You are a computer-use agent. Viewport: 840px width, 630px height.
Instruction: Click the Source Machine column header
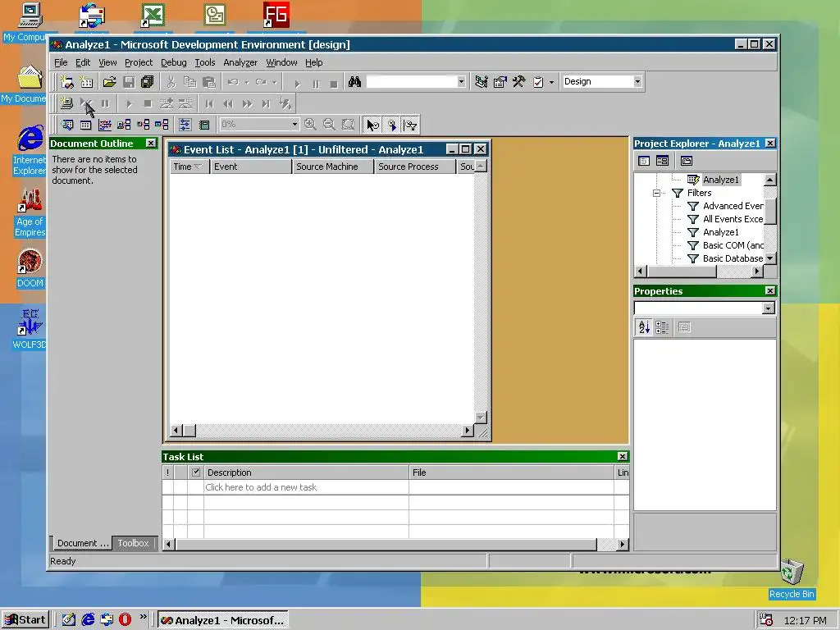333,167
